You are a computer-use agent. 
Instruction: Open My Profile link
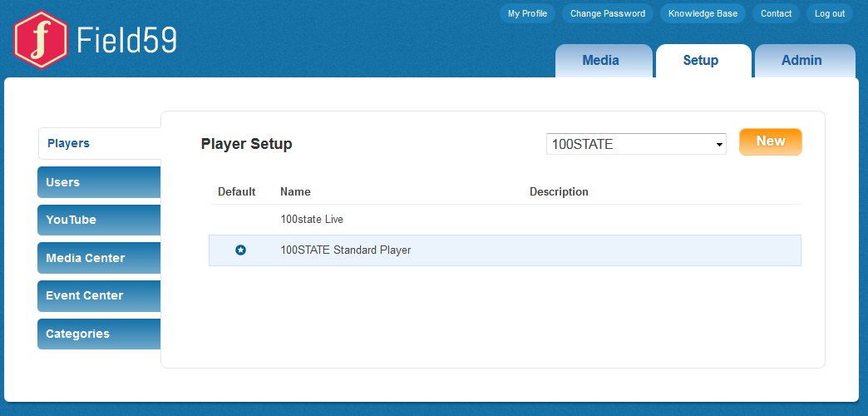[528, 14]
